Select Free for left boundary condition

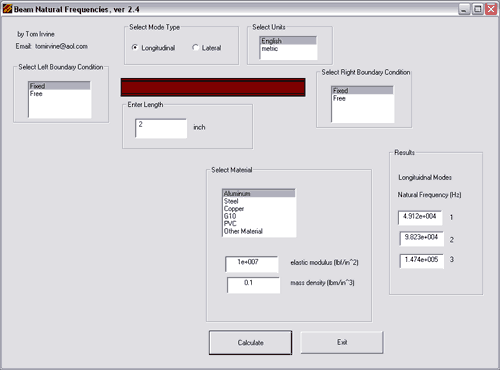pos(59,94)
